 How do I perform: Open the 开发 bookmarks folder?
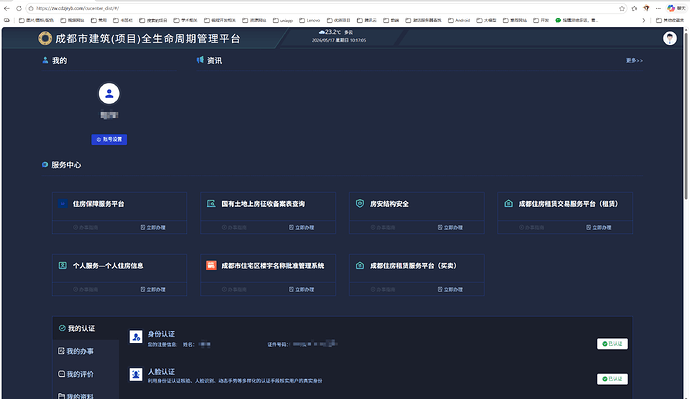tap(541, 20)
